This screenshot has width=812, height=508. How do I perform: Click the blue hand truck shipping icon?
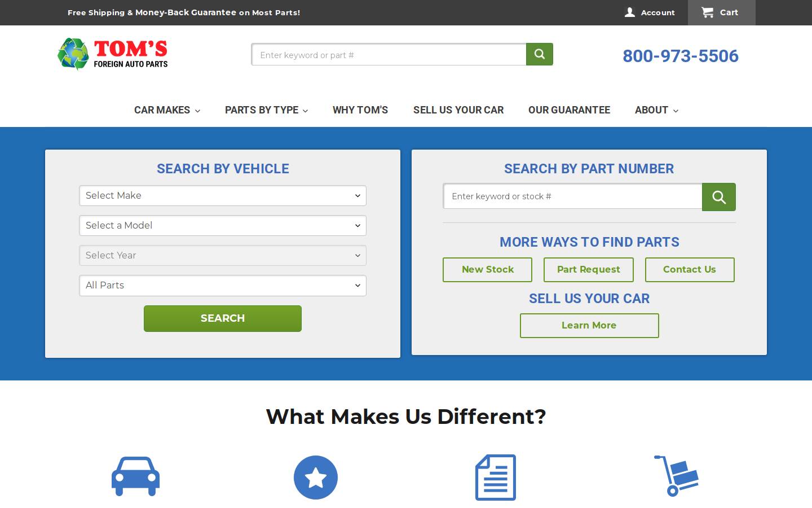(x=676, y=476)
